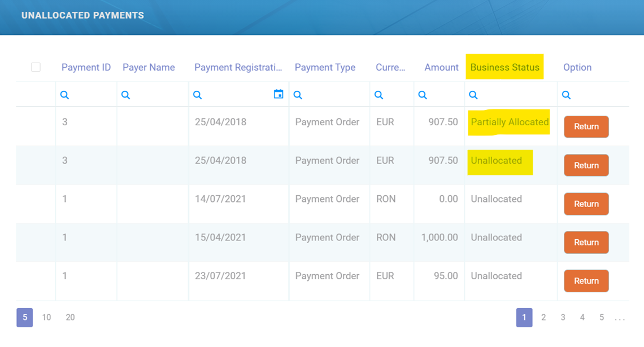The image size is (644, 347).
Task: Click the search icon under Payer Name
Action: 125,95
